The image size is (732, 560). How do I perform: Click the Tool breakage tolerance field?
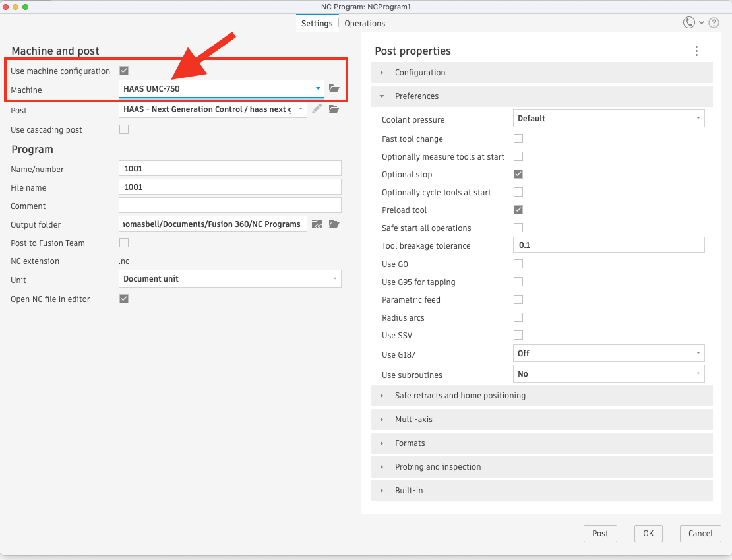[x=608, y=245]
